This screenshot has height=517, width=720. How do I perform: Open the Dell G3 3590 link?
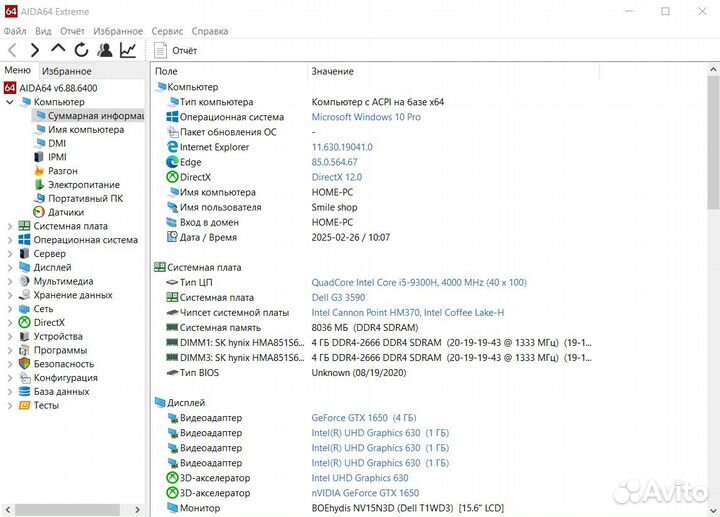(338, 298)
